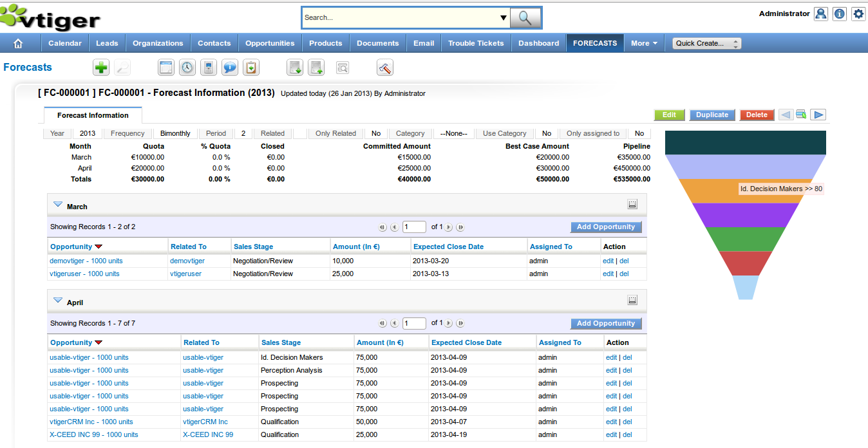
Task: Click the green plus create forecast icon
Action: coord(101,68)
